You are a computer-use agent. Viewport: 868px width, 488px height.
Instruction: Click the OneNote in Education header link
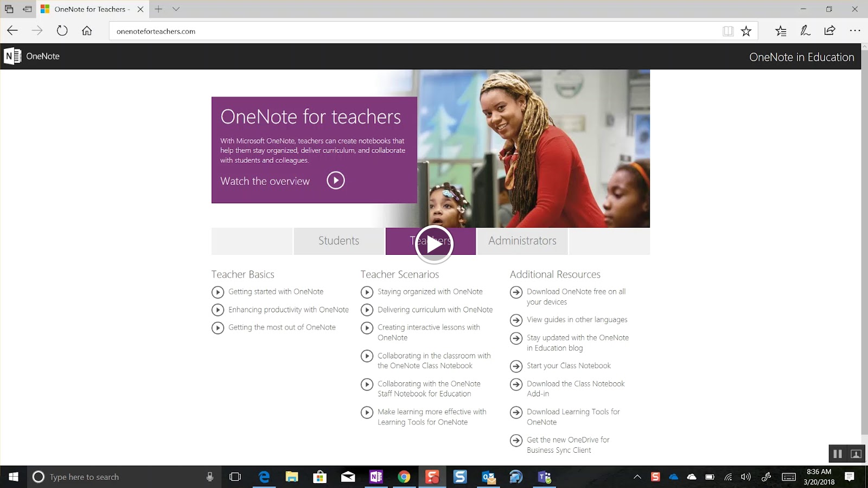(801, 57)
